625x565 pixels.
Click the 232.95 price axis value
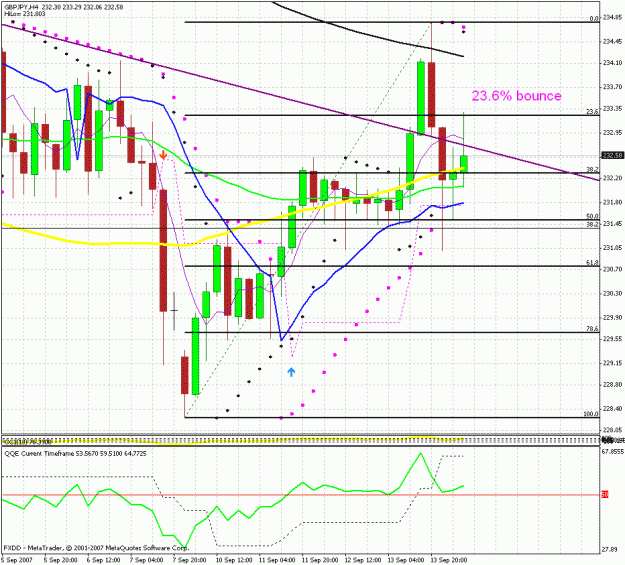pos(612,132)
